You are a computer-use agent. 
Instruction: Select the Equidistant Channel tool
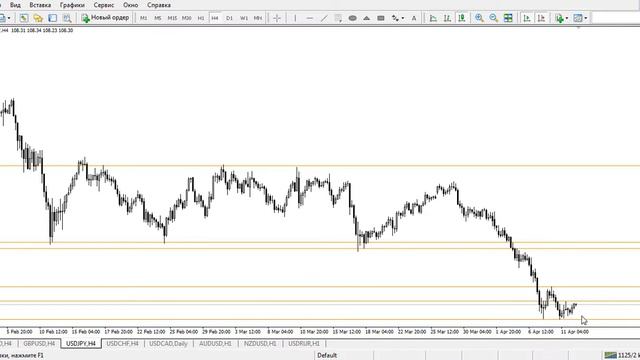coord(338,18)
